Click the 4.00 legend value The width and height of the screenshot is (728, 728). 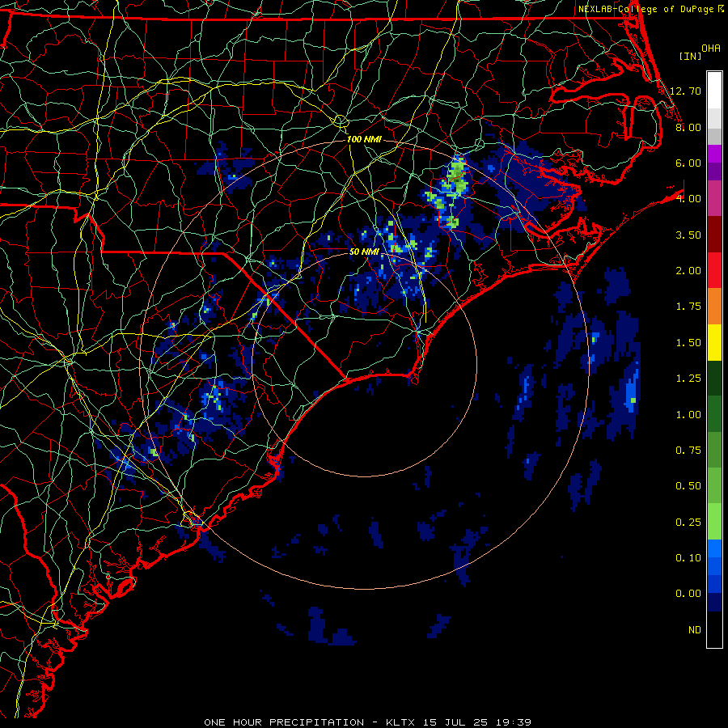(688, 199)
